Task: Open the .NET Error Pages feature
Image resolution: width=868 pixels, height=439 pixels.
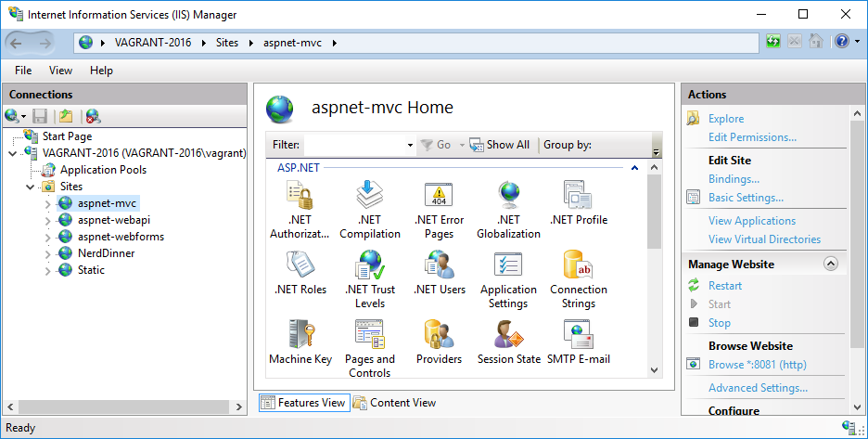Action: (x=439, y=210)
